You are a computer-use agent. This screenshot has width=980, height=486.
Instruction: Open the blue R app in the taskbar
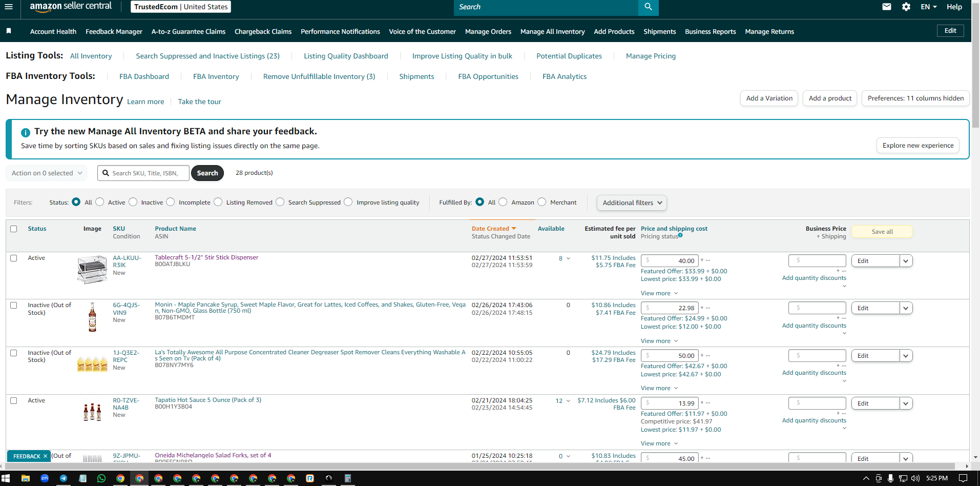[310, 478]
